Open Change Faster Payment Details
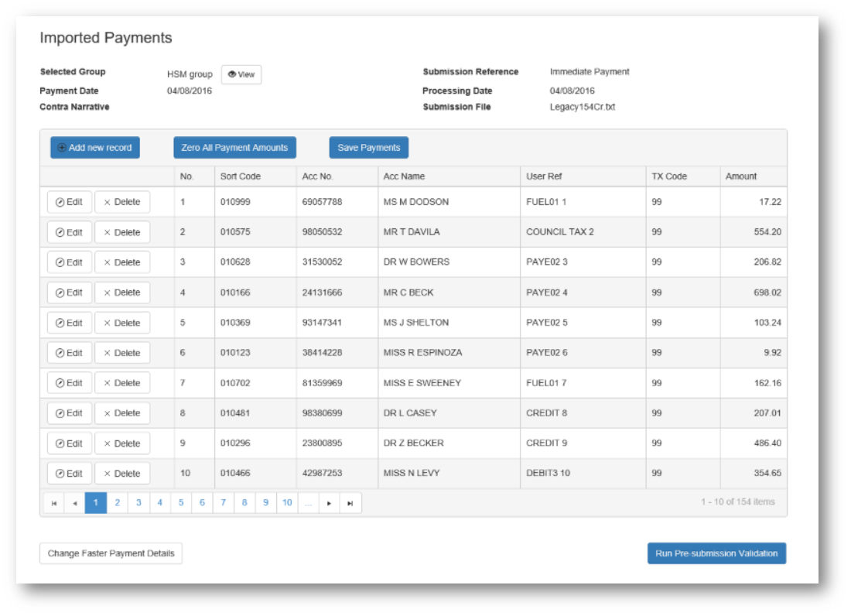Image resolution: width=851 pixels, height=616 pixels. click(111, 553)
